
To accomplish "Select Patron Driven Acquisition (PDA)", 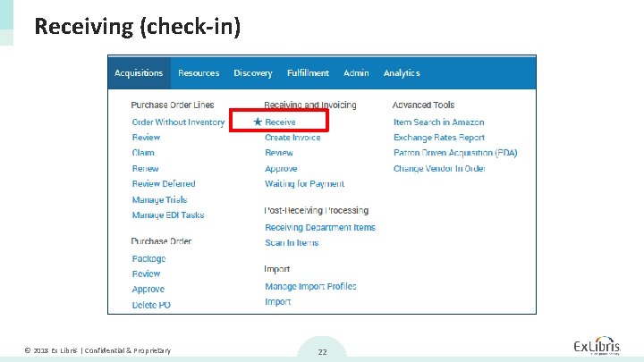I will [455, 153].
